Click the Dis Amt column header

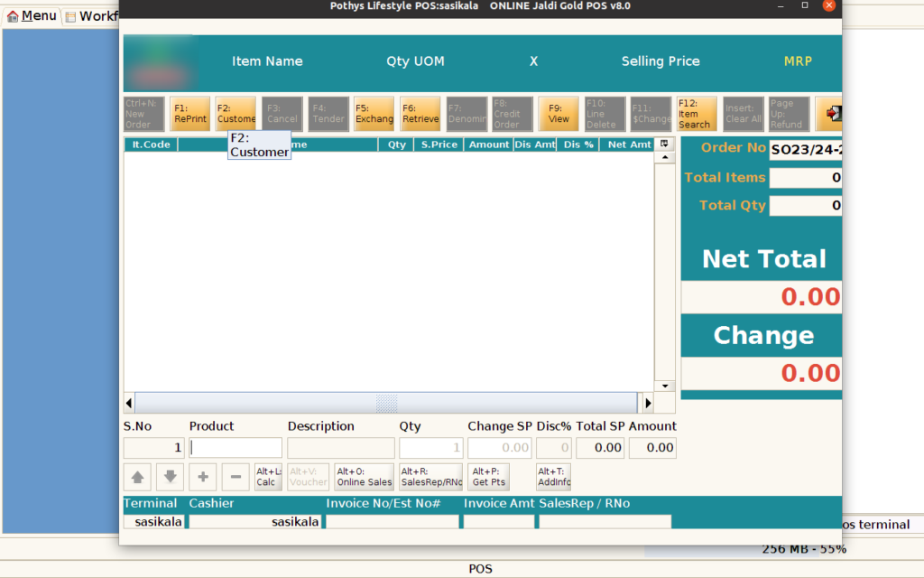(x=534, y=144)
